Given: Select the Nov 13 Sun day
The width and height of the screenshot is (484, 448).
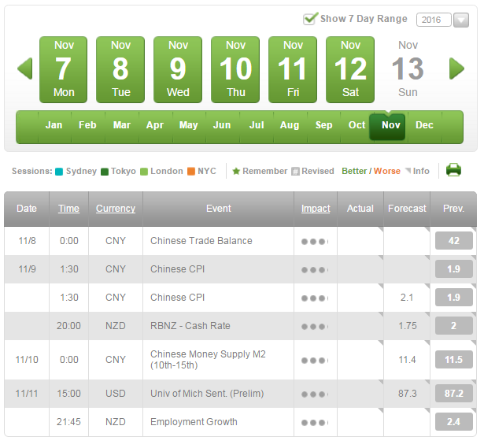Looking at the screenshot, I should (408, 70).
